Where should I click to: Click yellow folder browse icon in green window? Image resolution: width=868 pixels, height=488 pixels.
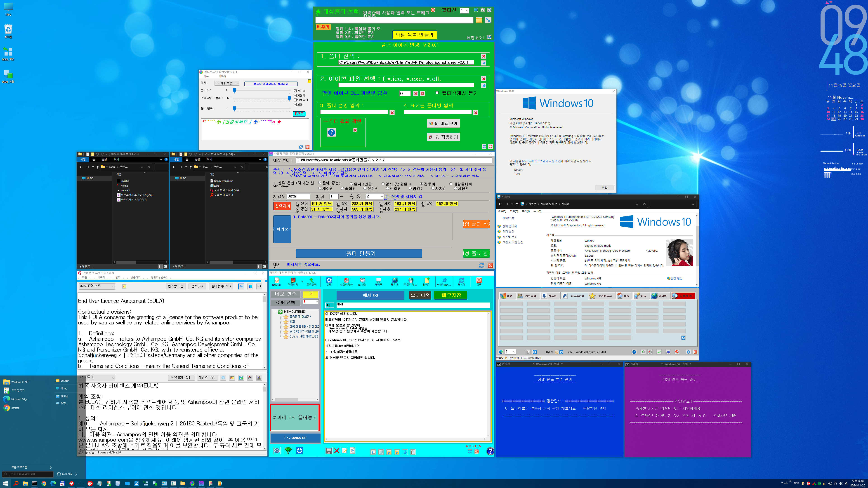click(479, 20)
